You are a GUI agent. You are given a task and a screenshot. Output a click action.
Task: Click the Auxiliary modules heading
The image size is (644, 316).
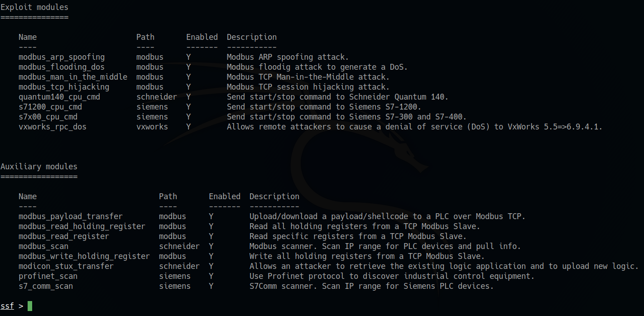(x=39, y=167)
